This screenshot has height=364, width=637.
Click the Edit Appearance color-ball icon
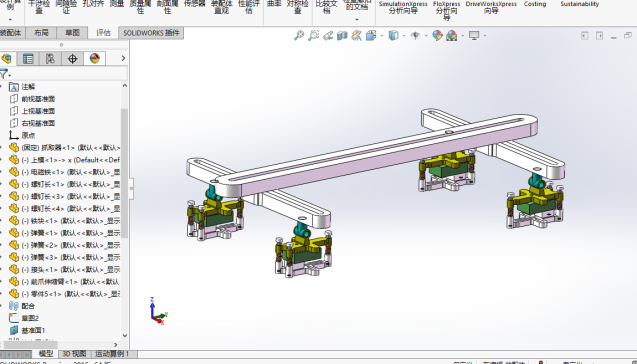point(437,36)
